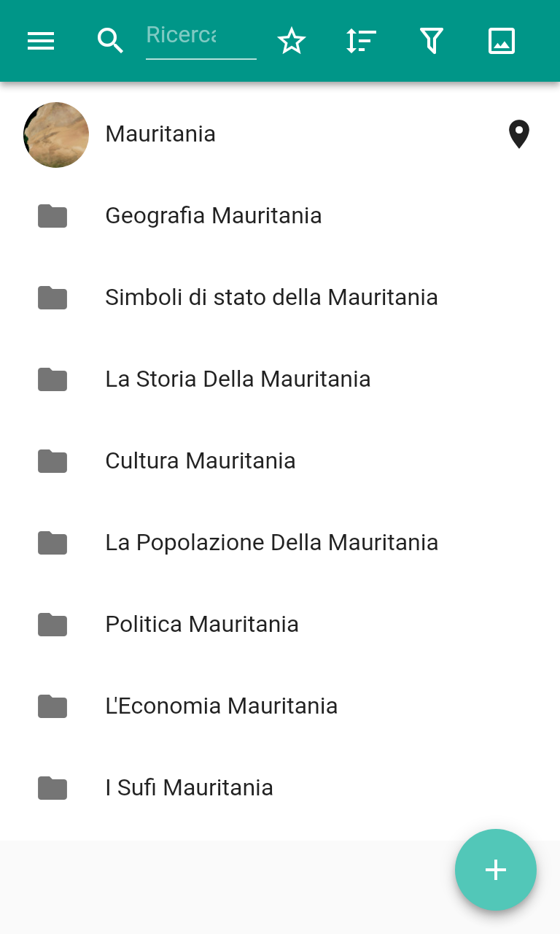This screenshot has width=560, height=934.
Task: Open the Cultura Mauritania folder
Action: pos(200,461)
